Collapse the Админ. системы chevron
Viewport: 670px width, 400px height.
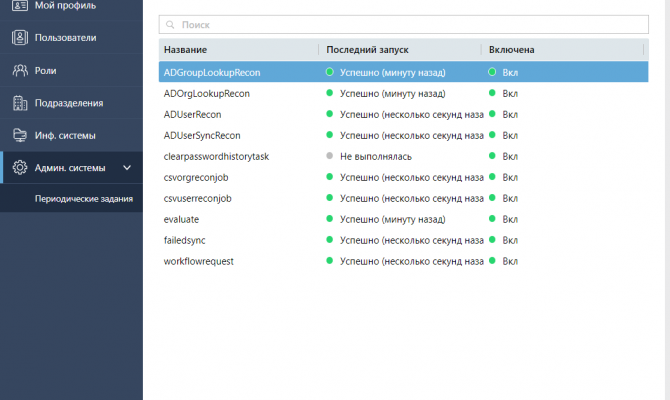[x=126, y=168]
